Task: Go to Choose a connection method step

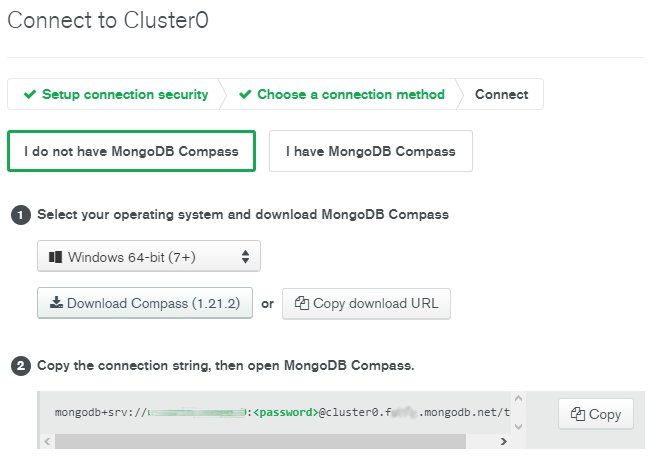Action: (350, 94)
